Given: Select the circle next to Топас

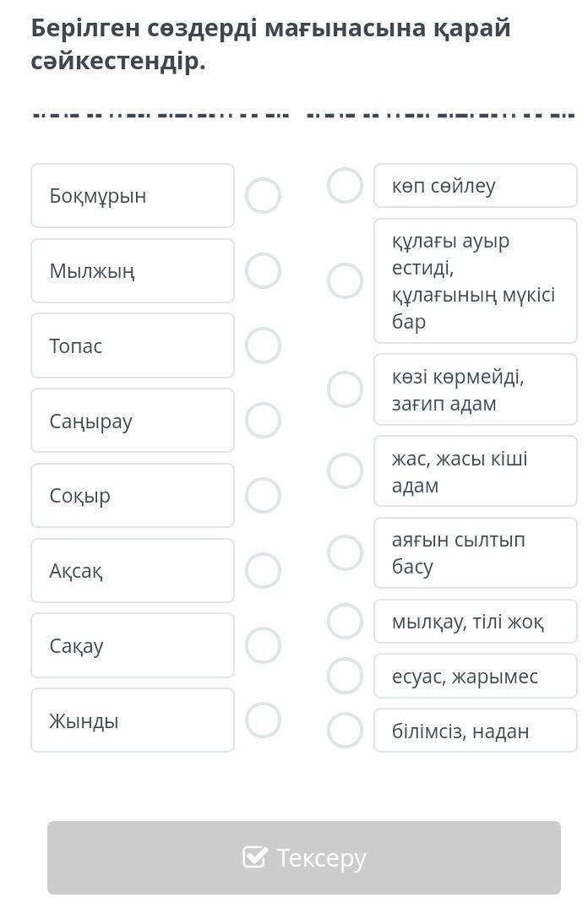Looking at the screenshot, I should (263, 345).
